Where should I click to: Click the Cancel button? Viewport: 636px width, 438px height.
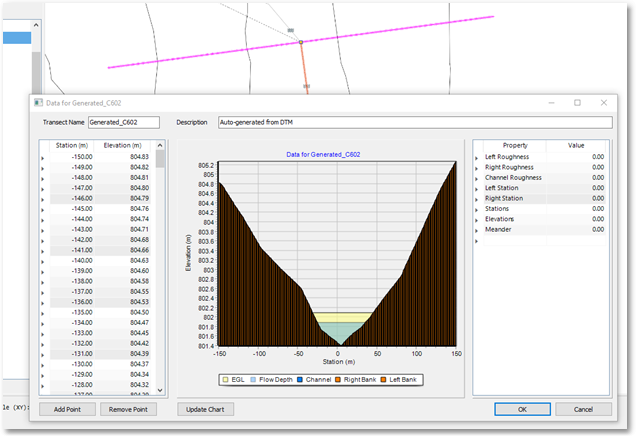click(x=583, y=409)
